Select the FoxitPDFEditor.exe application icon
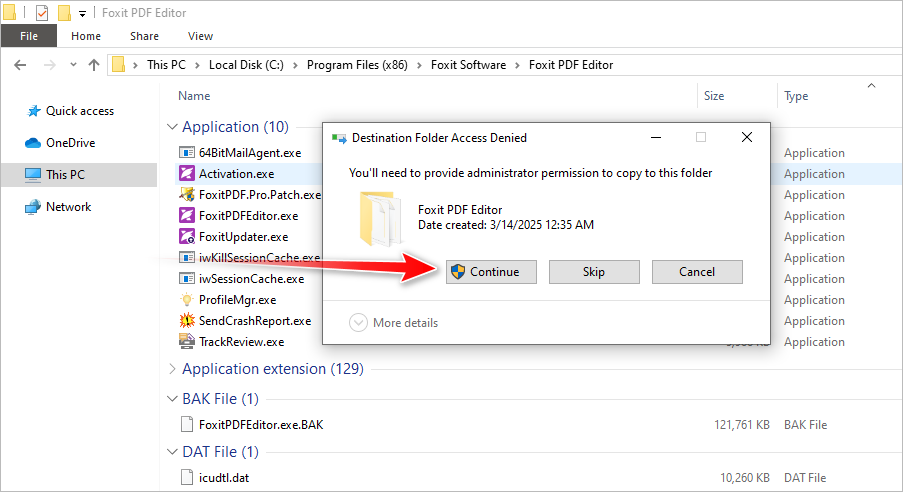 (x=186, y=216)
